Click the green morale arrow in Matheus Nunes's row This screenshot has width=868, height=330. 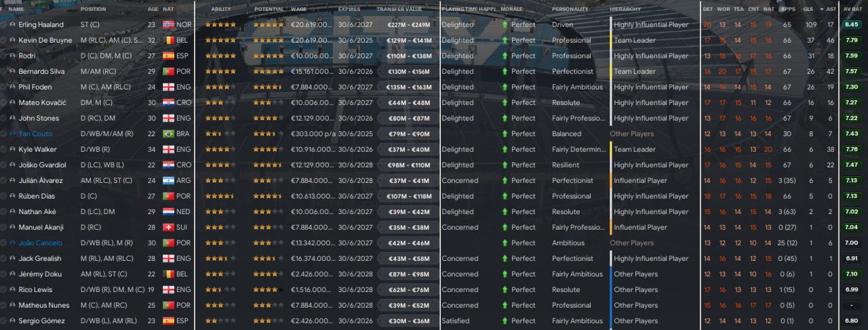pos(505,305)
